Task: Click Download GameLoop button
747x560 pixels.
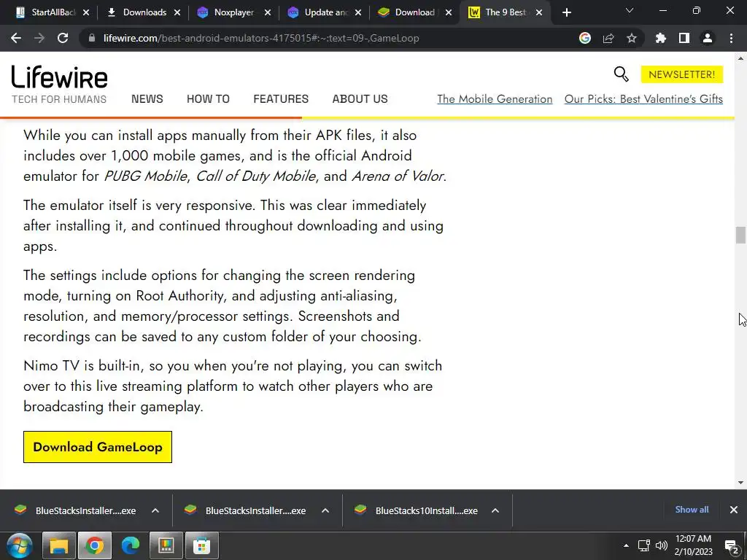Action: pos(98,447)
